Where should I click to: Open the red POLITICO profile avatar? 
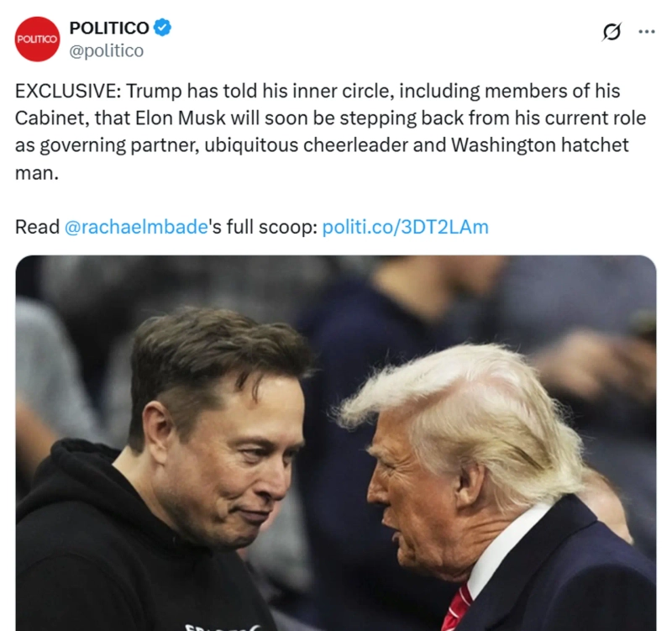(x=37, y=39)
